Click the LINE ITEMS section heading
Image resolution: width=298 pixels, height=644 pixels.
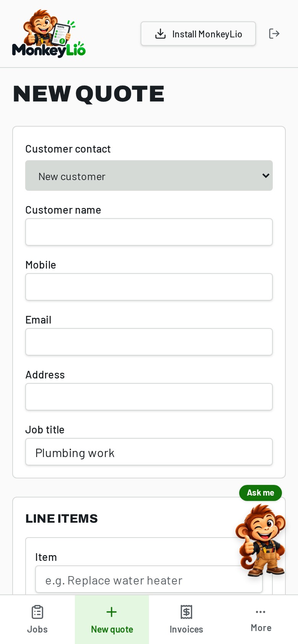62,518
